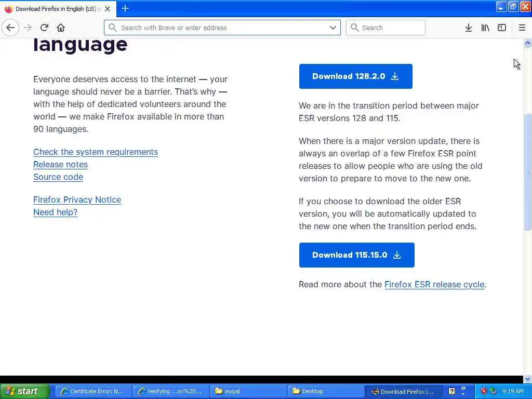Follow the Firefox ESR release cycle link

coord(434,284)
